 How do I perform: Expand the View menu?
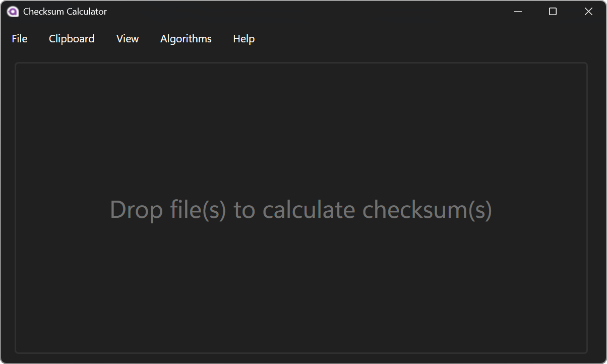pos(128,39)
